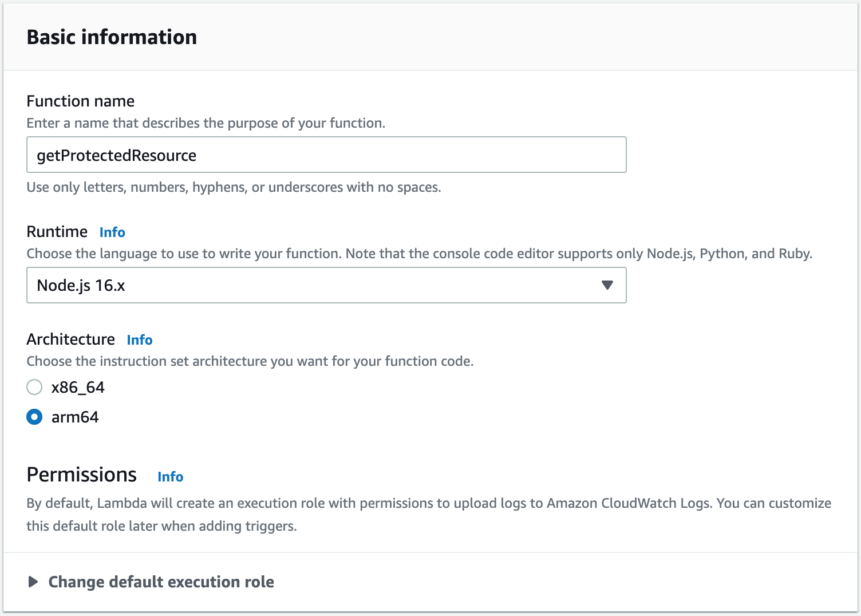Open Info link next to Architecture
Screen dimensions: 861x616
tap(139, 339)
